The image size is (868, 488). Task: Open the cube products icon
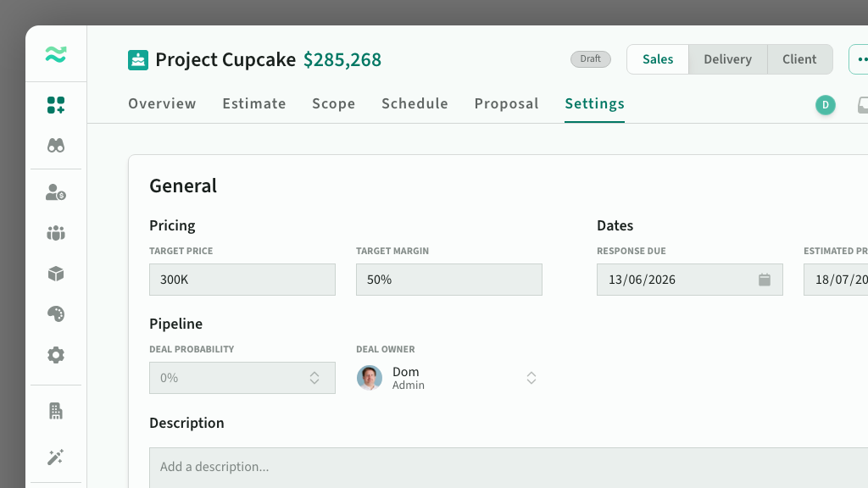tap(56, 274)
